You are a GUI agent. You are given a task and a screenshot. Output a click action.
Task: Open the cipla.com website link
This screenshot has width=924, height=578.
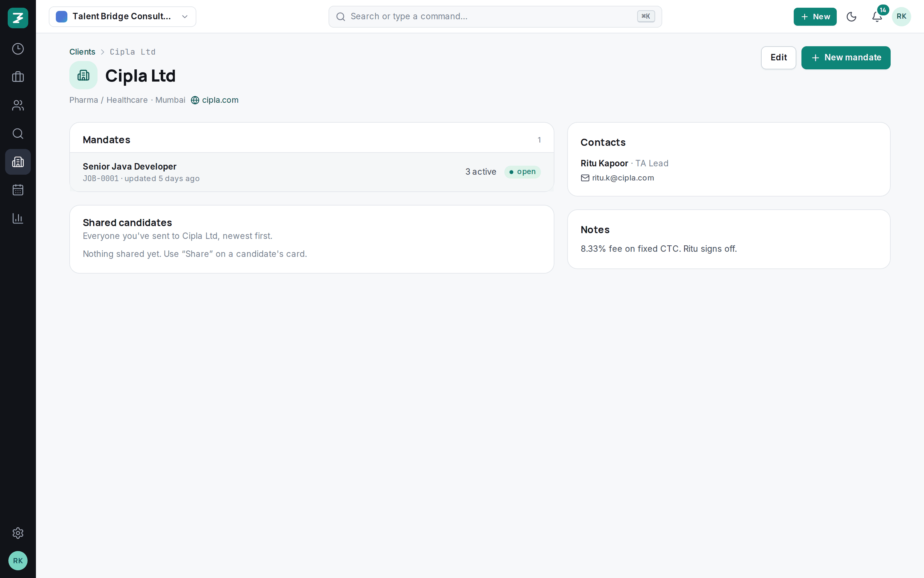click(220, 100)
